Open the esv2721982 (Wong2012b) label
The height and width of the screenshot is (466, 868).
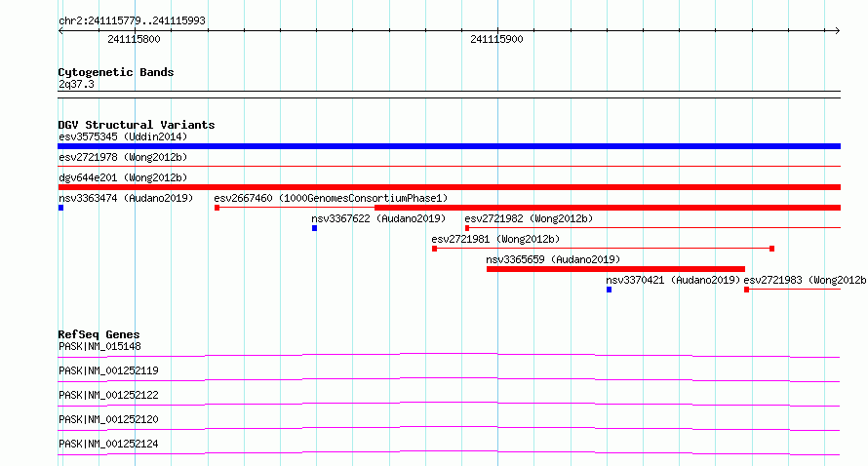tap(529, 218)
